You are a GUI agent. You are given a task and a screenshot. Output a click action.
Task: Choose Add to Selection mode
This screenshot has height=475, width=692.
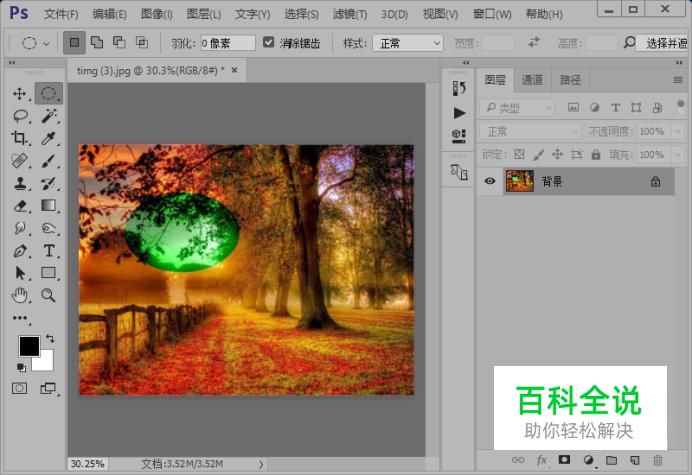pos(97,42)
